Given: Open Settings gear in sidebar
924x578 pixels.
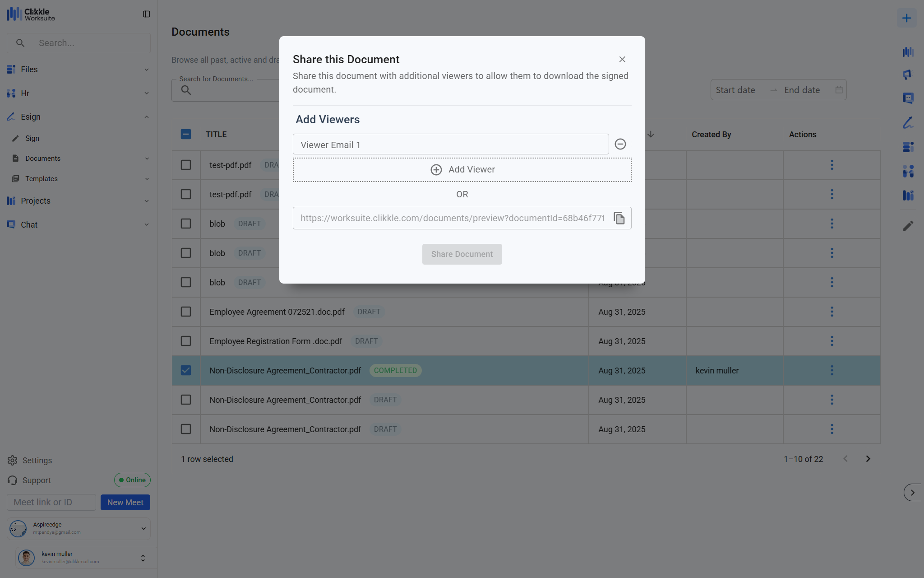Looking at the screenshot, I should point(13,460).
